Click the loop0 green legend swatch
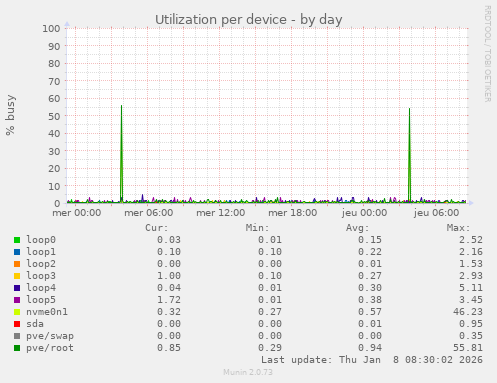497x383 pixels. tap(17, 240)
